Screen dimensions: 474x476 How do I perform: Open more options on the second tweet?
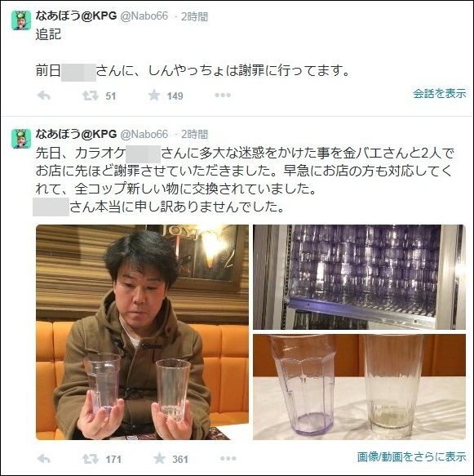(228, 458)
